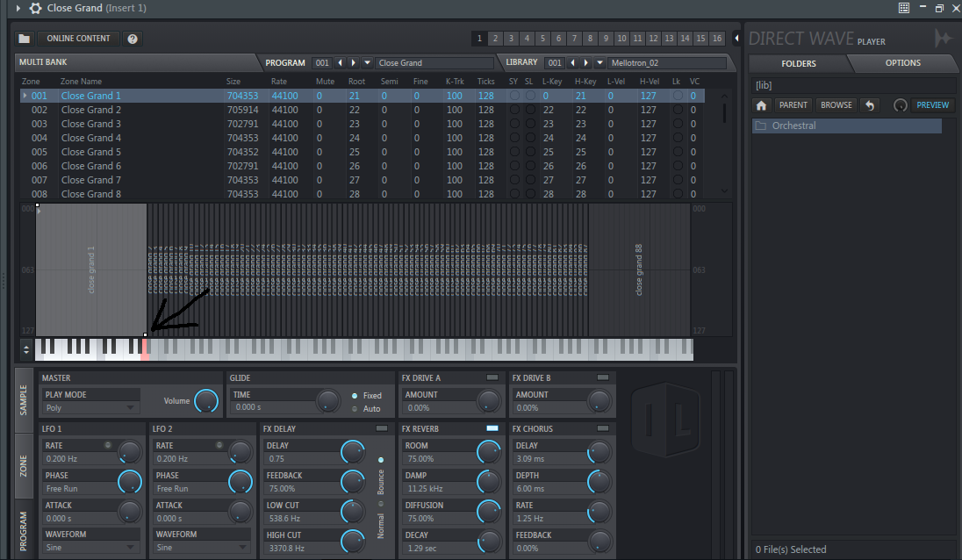Click the undo arrow next to Browse
The height and width of the screenshot is (560, 962).
(x=869, y=104)
